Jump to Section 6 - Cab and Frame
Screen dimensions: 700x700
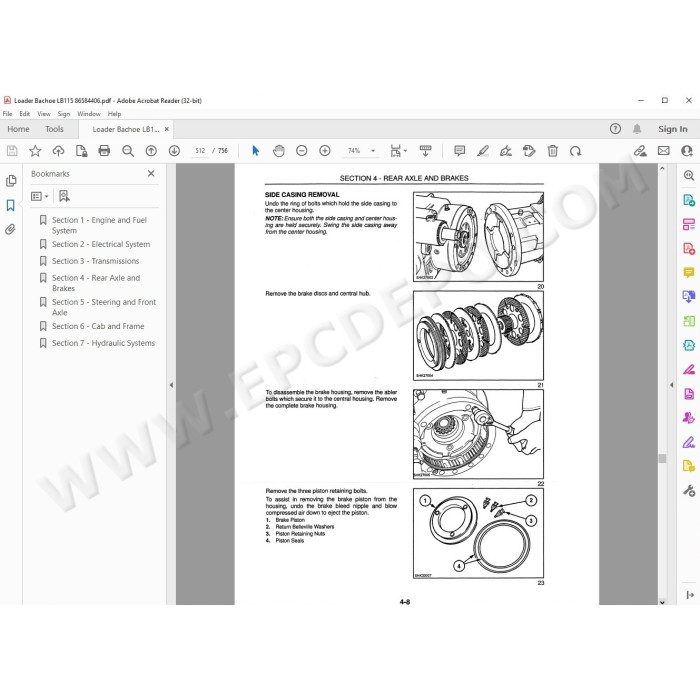point(98,326)
